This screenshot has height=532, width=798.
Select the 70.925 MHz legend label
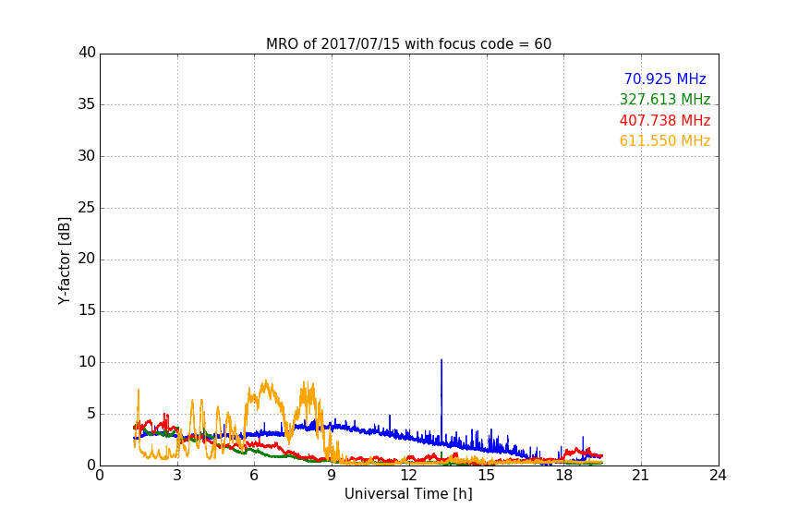[665, 79]
